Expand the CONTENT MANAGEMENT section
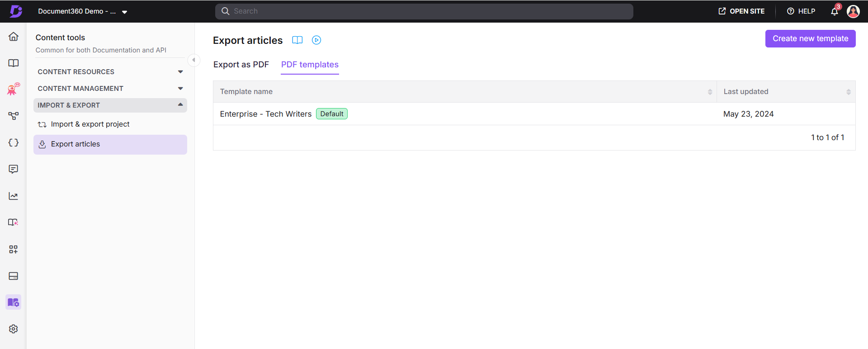The height and width of the screenshot is (349, 868). 110,89
